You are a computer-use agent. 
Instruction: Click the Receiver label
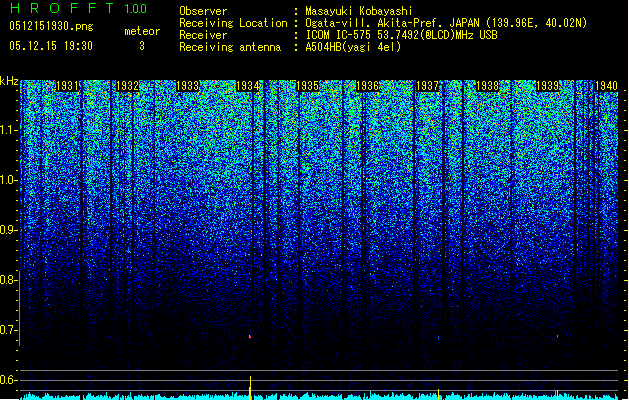203,35
